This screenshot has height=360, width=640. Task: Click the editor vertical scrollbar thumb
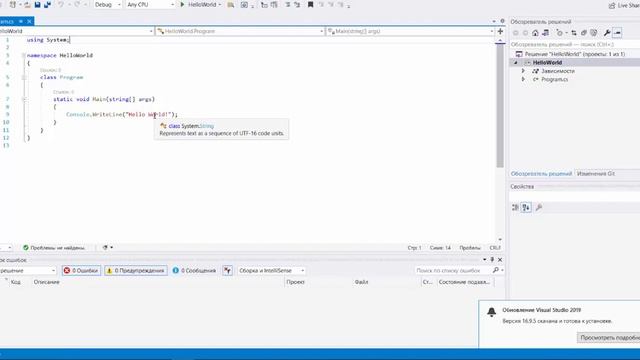click(x=500, y=105)
